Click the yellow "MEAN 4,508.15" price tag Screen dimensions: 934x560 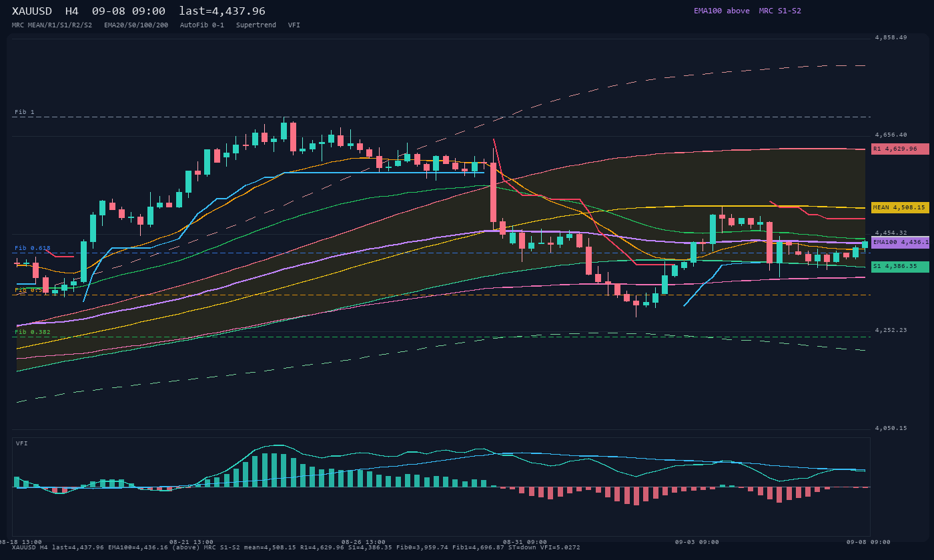tap(900, 207)
